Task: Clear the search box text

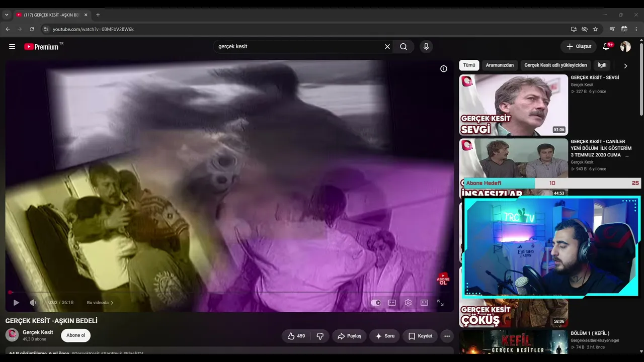Action: tap(387, 47)
